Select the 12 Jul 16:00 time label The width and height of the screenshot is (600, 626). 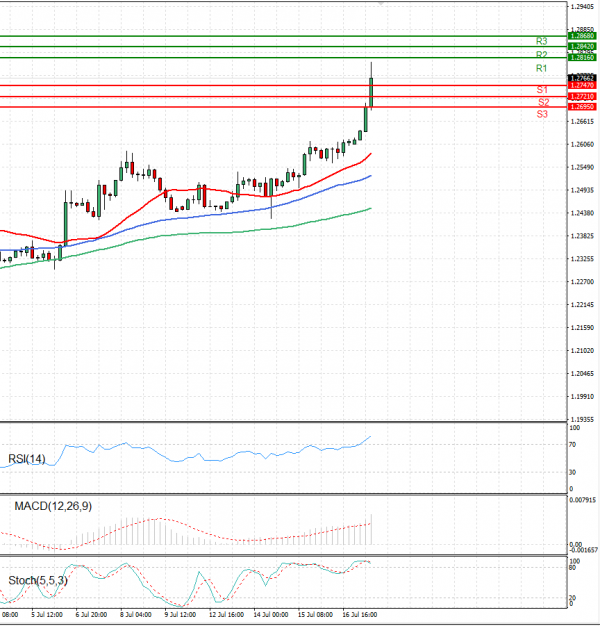pos(226,614)
